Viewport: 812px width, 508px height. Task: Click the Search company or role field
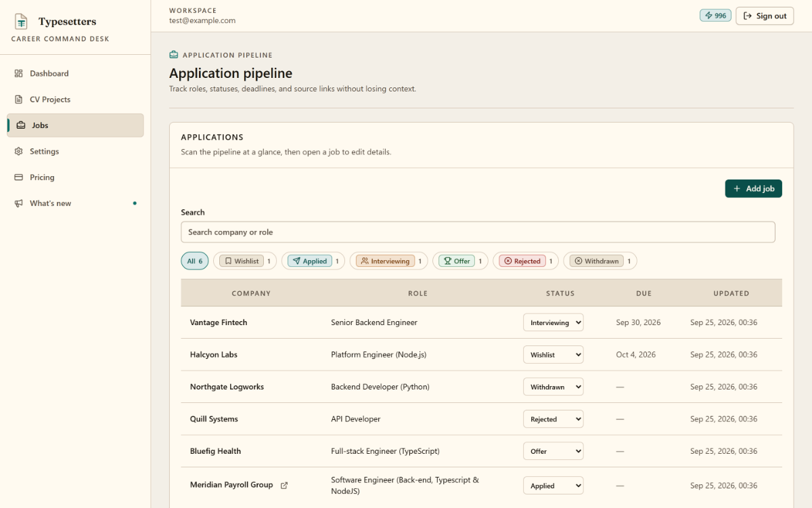(478, 232)
